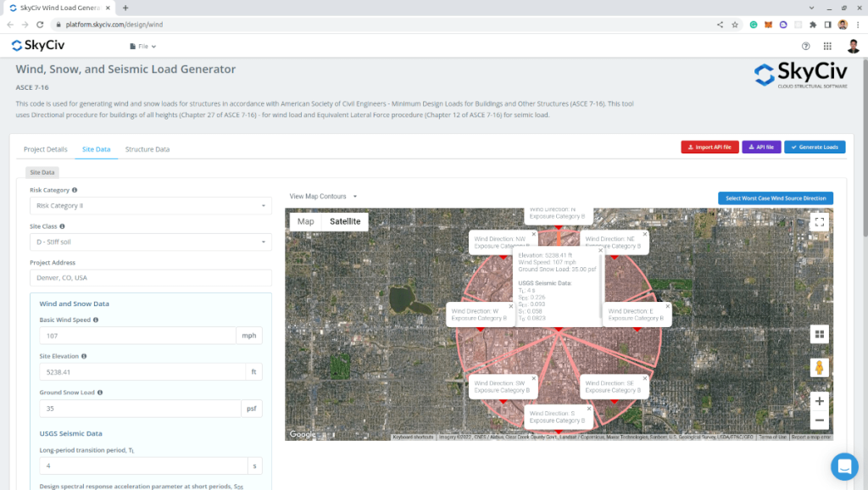Close the NW wind direction popup
868x490 pixels.
click(533, 234)
